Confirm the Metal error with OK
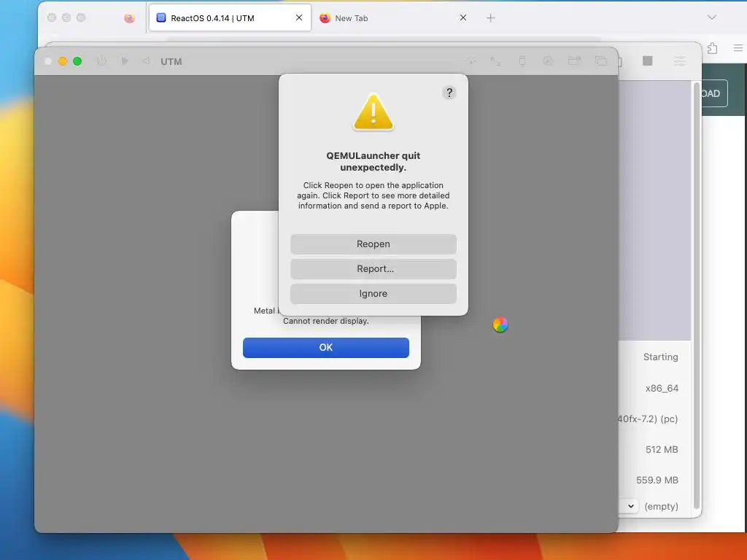The width and height of the screenshot is (747, 560). (326, 347)
